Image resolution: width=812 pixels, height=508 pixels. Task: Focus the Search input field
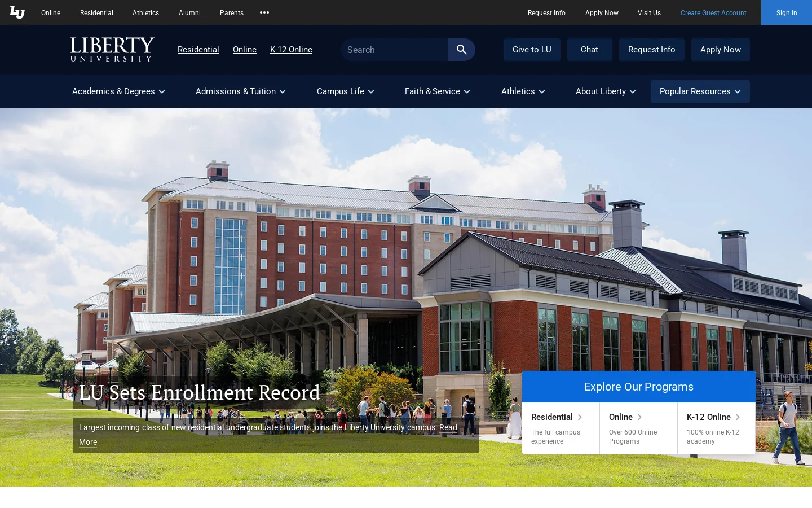point(394,50)
